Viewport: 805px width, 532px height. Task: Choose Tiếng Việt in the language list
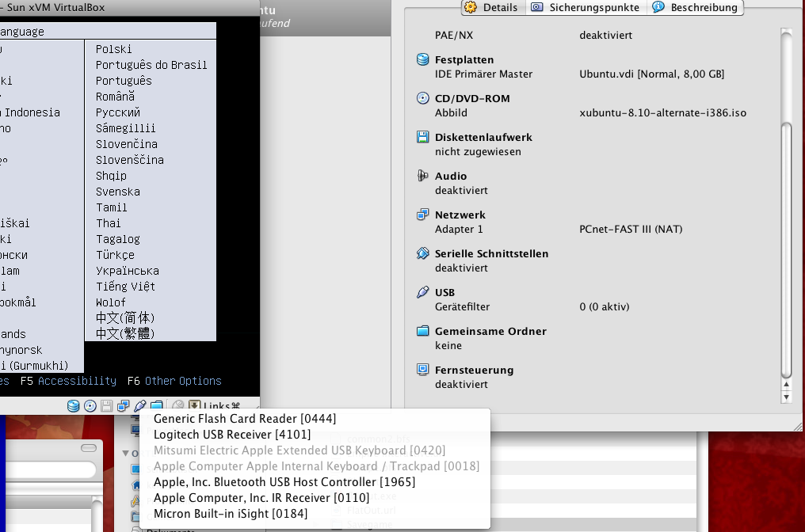click(x=126, y=287)
